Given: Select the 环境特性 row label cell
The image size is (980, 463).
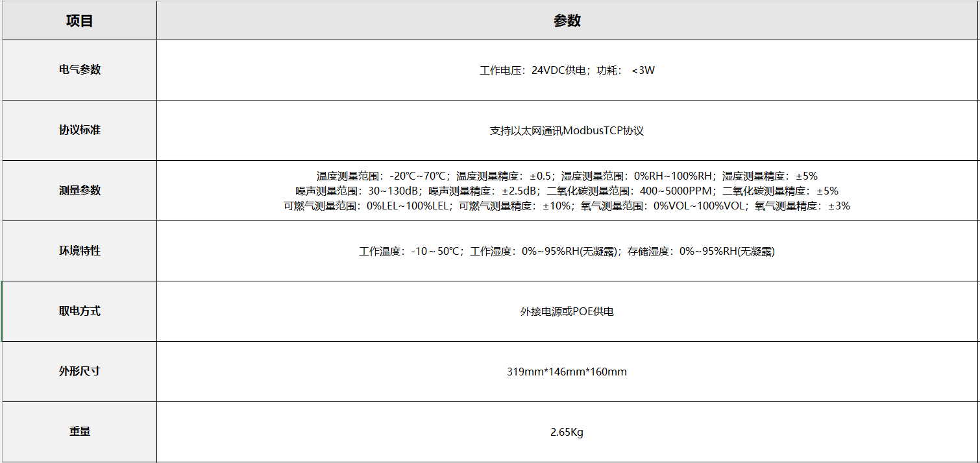Looking at the screenshot, I should [79, 251].
